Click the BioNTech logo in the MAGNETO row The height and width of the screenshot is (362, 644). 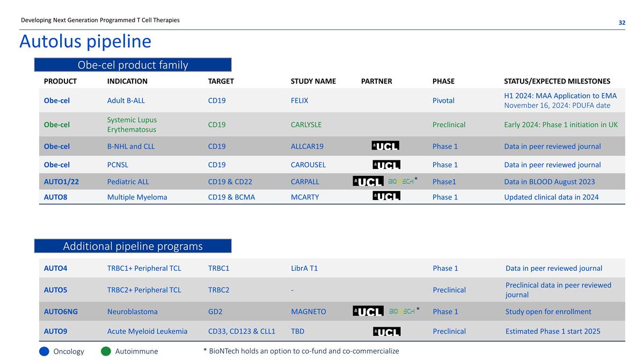tap(402, 311)
